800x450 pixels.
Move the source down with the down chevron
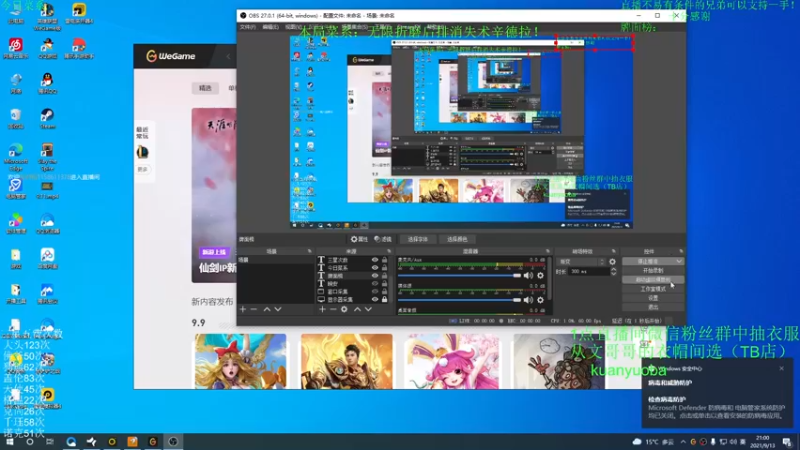click(368, 309)
